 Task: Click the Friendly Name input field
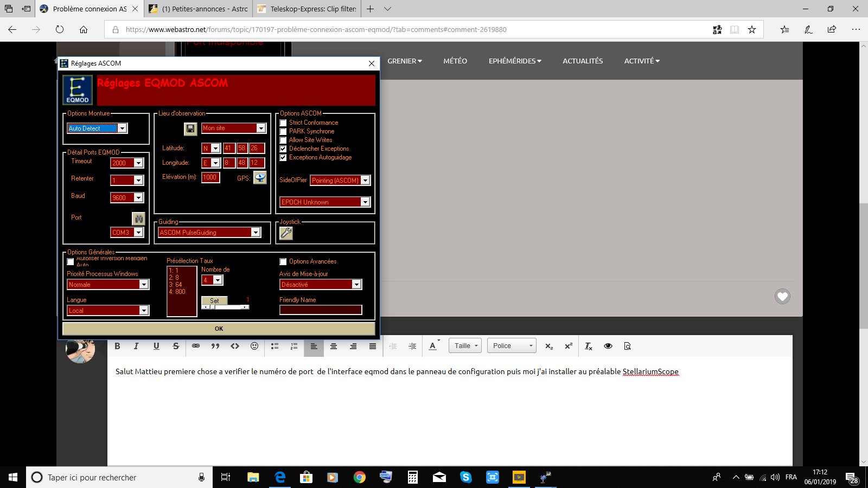coord(321,310)
